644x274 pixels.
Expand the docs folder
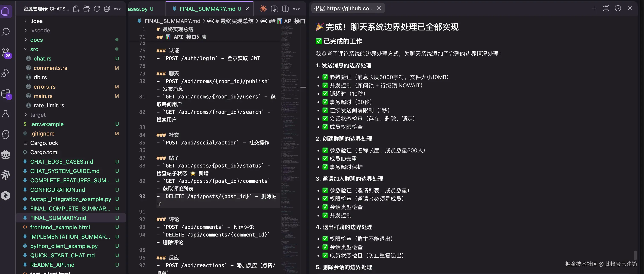37,40
